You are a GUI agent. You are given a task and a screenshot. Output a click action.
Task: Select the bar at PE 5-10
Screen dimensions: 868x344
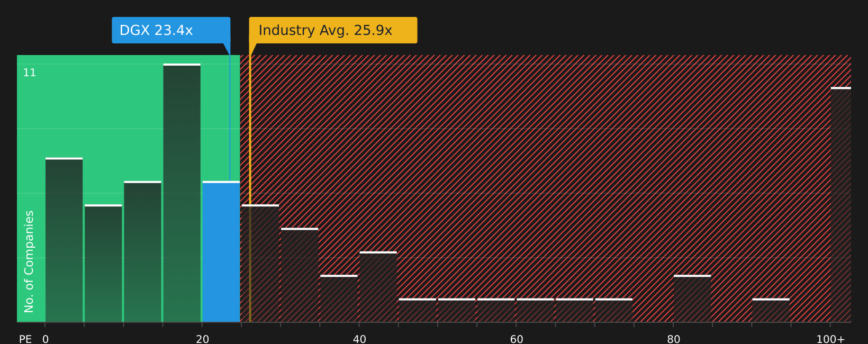point(103,264)
